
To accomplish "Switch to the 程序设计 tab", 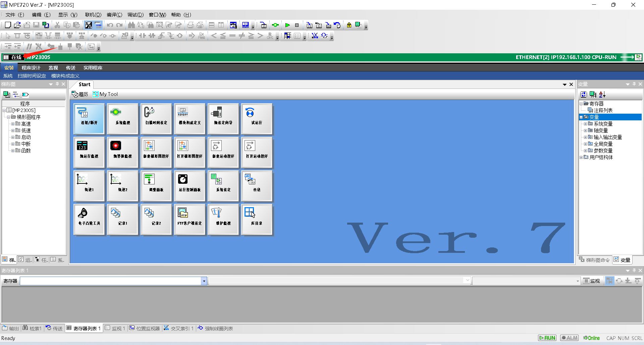I will [x=31, y=68].
